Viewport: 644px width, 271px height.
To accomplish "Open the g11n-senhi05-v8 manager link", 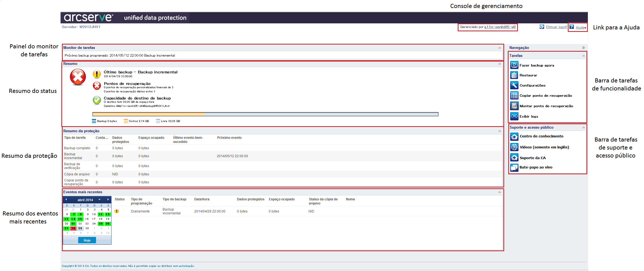I will pos(500,27).
